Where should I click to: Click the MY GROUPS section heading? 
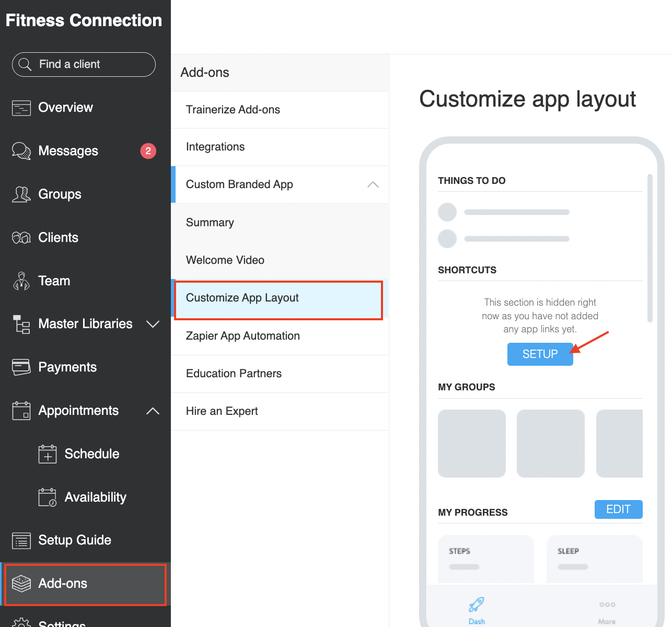coord(467,387)
